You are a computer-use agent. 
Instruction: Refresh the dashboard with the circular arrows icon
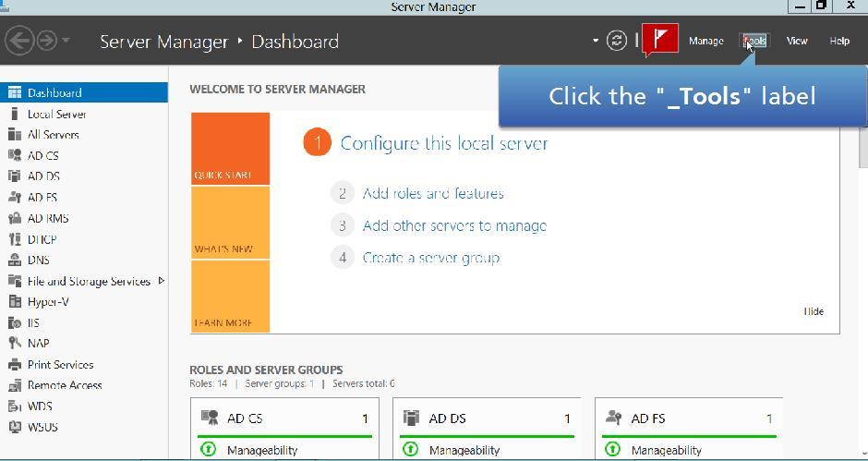pos(617,41)
